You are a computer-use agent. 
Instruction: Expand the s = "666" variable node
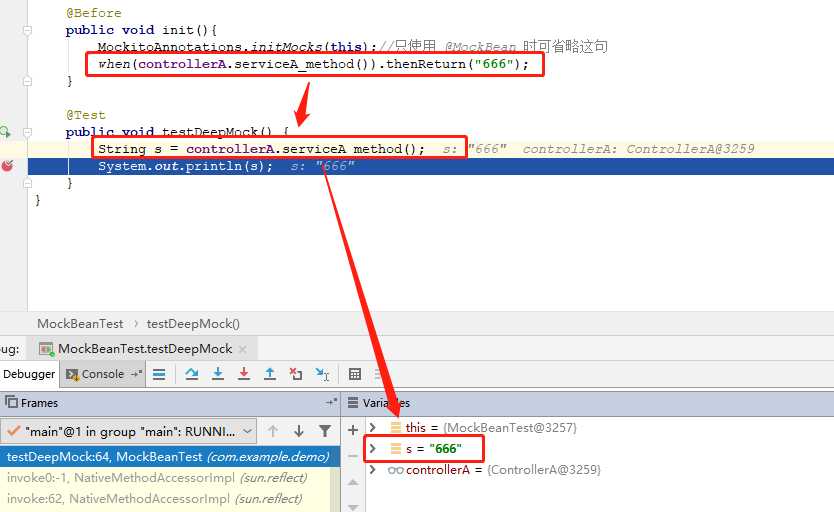point(372,449)
